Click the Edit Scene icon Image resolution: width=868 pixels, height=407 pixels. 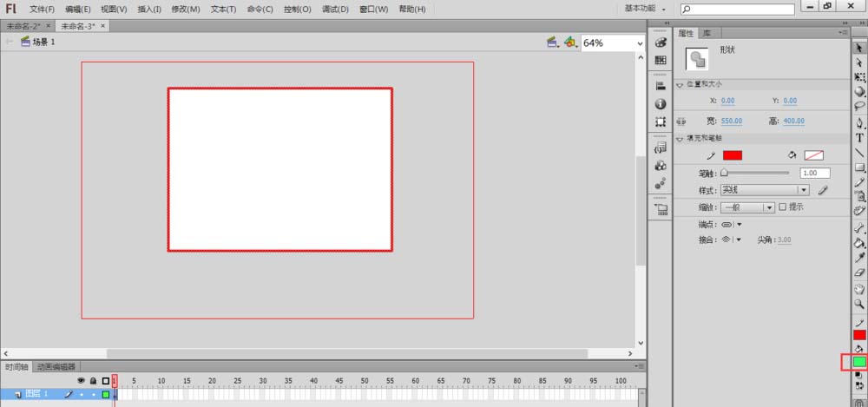click(552, 42)
